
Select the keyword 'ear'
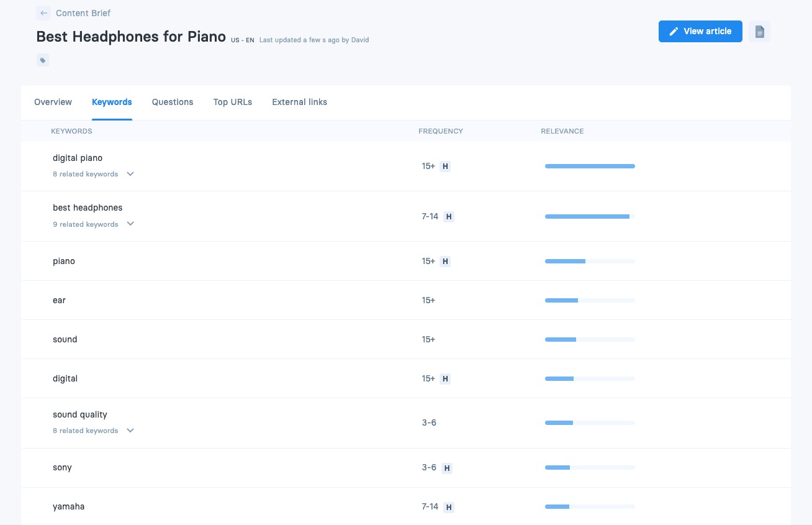59,300
